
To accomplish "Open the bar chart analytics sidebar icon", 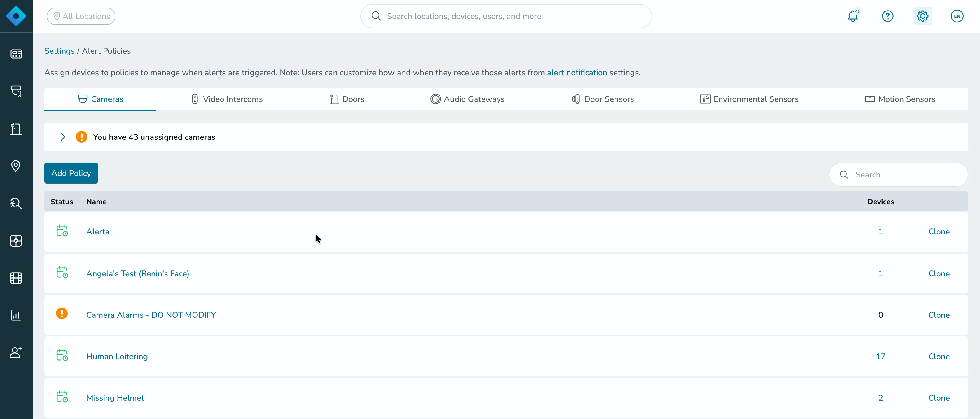I will (x=16, y=315).
